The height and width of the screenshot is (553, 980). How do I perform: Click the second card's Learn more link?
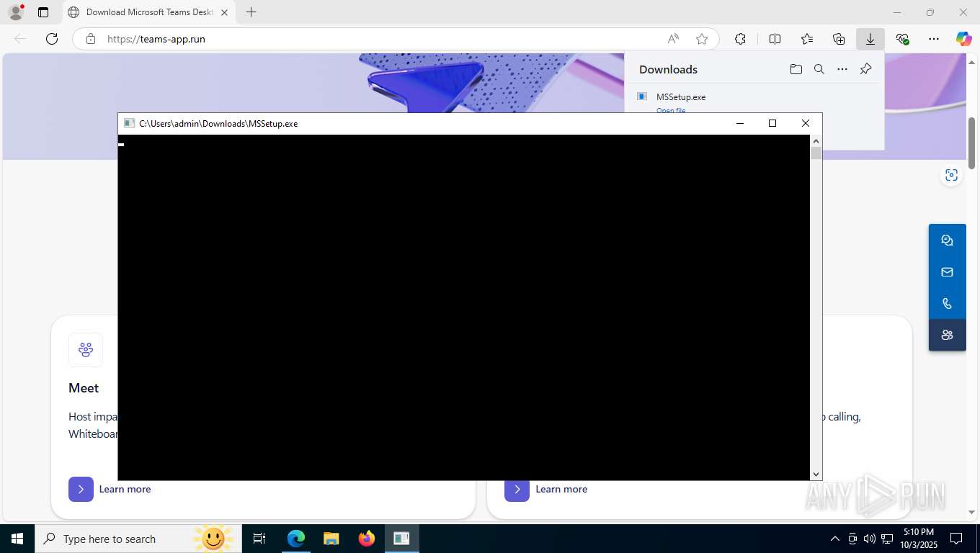[x=561, y=489]
